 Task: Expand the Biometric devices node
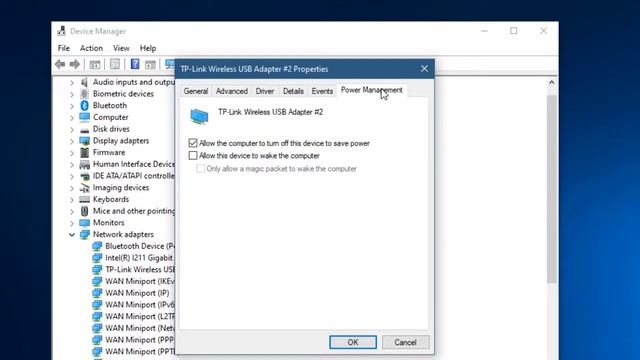coord(72,94)
